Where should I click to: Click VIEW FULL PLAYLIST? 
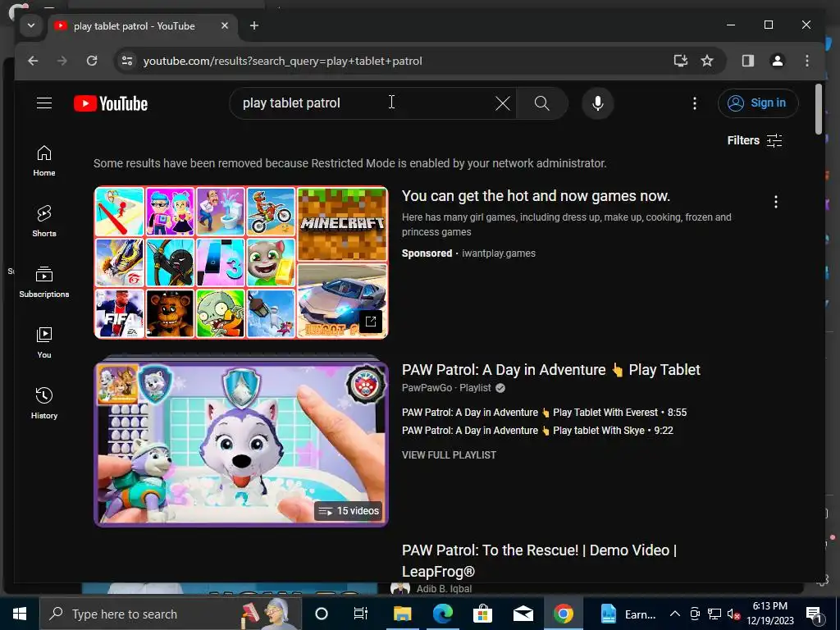[449, 454]
